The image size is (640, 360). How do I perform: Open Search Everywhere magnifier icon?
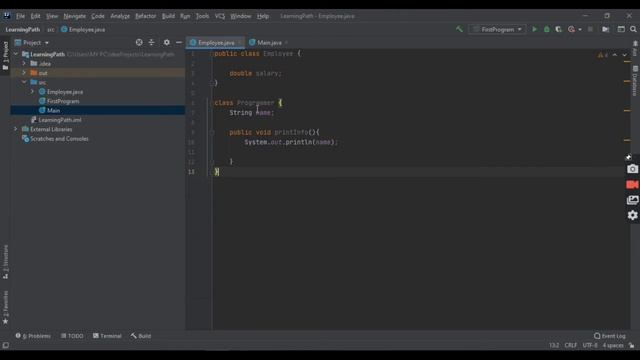[x=633, y=29]
